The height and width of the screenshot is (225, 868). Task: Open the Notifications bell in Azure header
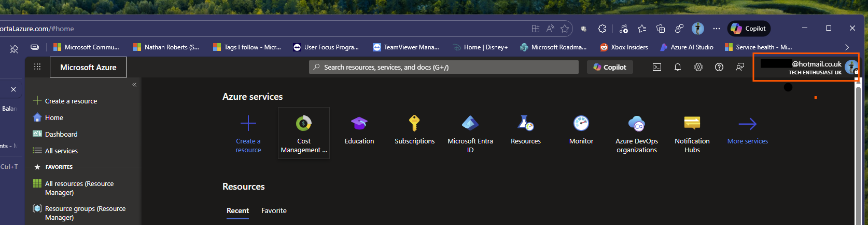tap(678, 67)
